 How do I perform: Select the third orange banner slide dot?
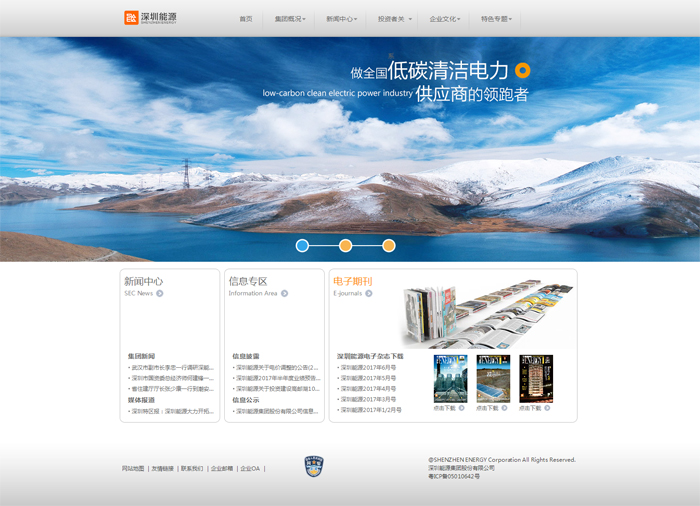[x=389, y=245]
